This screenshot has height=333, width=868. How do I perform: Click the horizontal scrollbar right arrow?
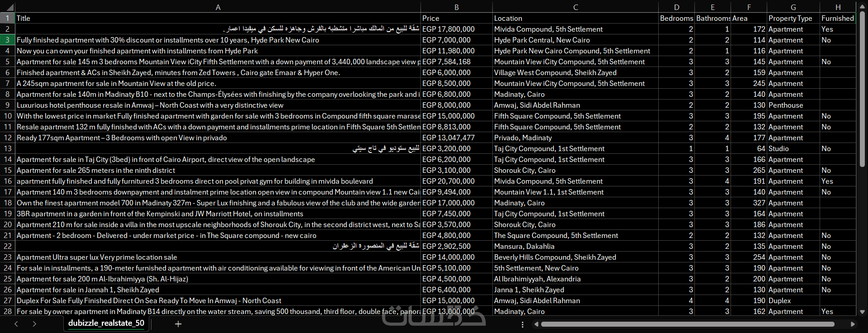click(x=853, y=324)
